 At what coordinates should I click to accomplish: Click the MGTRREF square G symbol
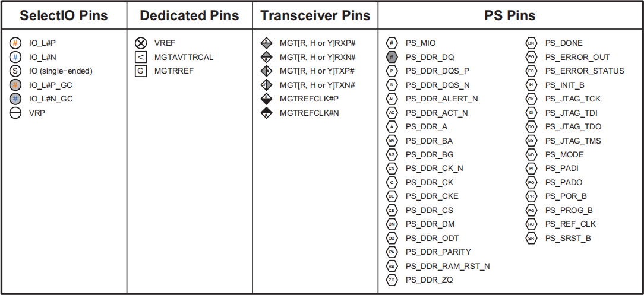[x=140, y=71]
